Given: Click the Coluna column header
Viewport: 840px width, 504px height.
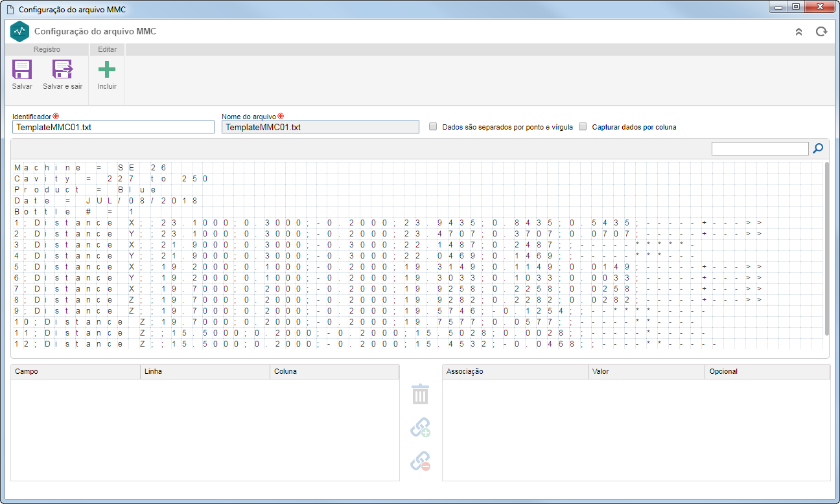Looking at the screenshot, I should click(x=334, y=372).
